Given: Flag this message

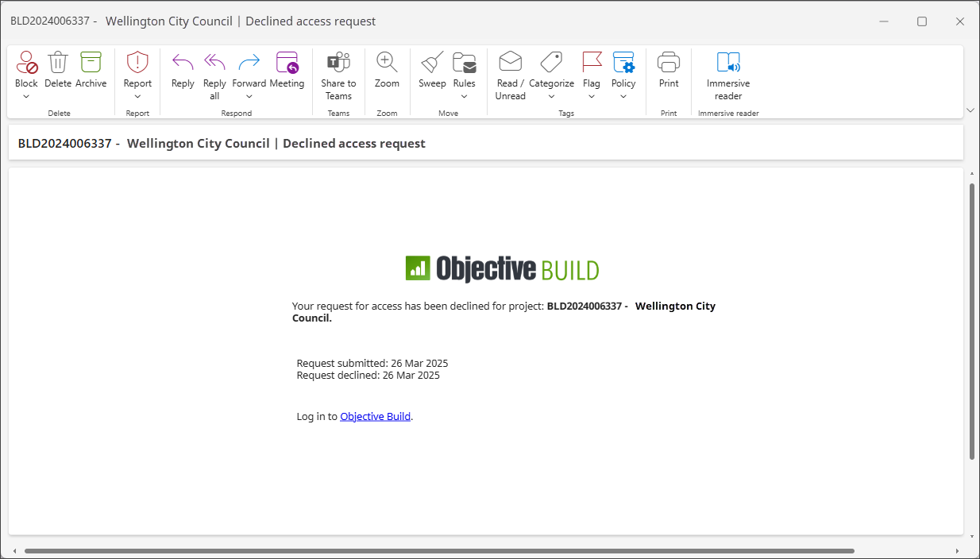Looking at the screenshot, I should pyautogui.click(x=592, y=69).
